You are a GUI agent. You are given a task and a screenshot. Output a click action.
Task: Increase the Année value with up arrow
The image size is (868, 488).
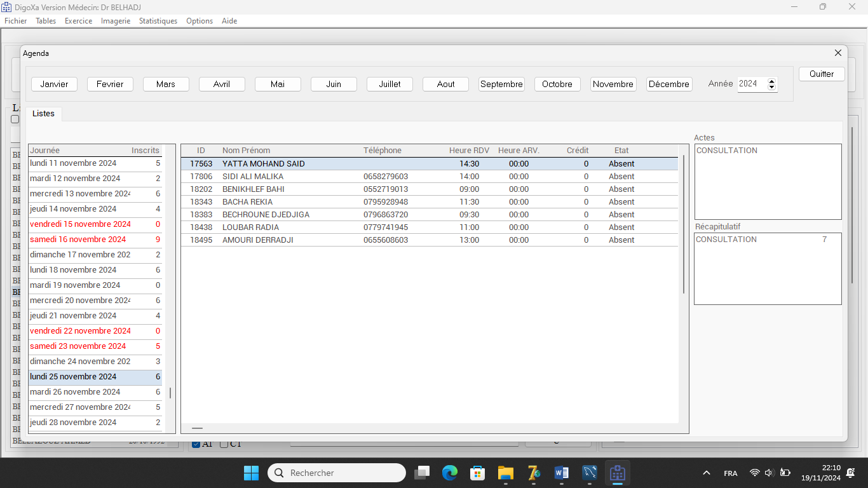pyautogui.click(x=772, y=81)
